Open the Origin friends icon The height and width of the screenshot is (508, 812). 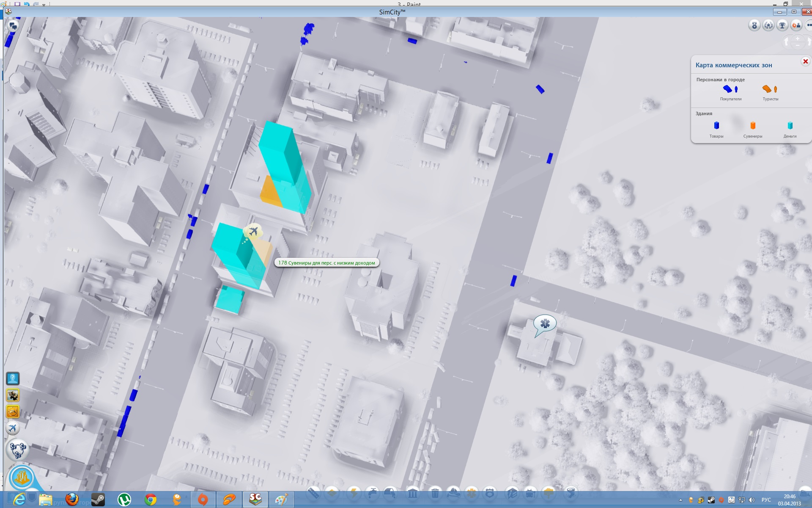[796, 25]
